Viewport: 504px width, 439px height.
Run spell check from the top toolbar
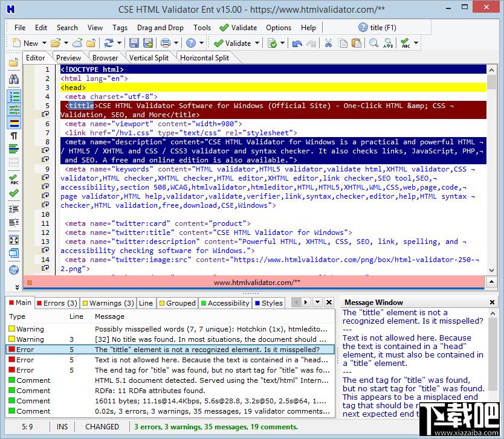coord(405,43)
